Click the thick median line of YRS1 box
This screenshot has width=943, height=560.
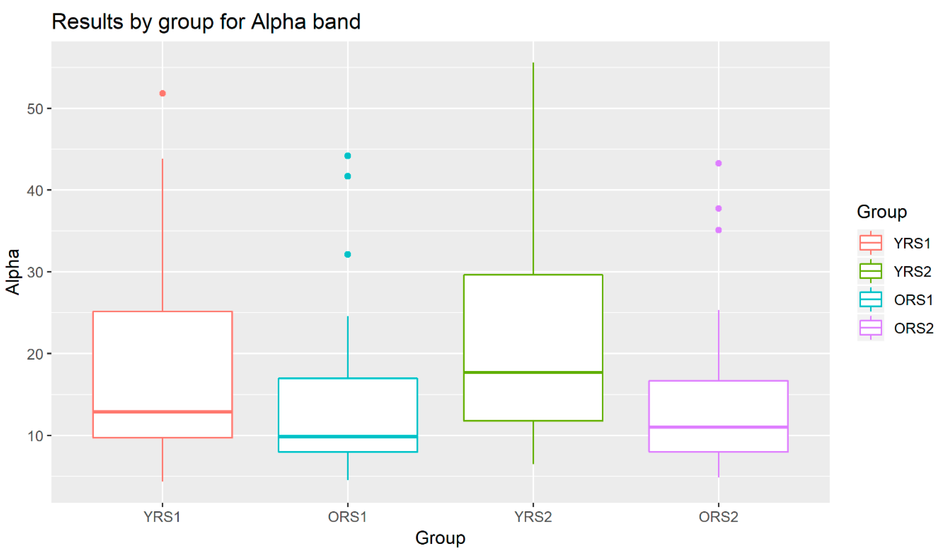pos(162,412)
